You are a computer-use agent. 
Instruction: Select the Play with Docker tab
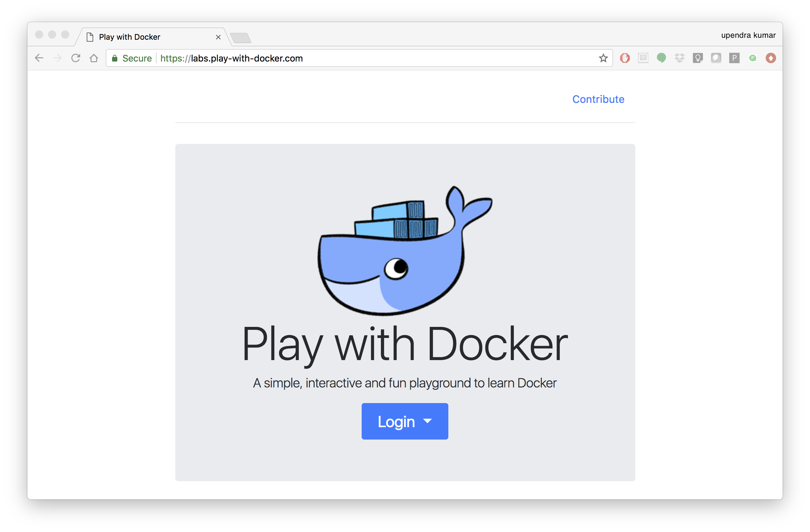click(x=153, y=37)
